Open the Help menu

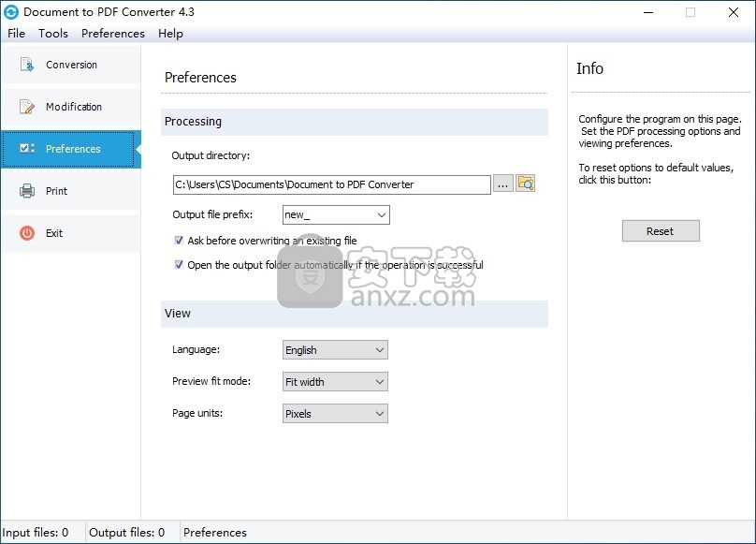click(170, 34)
